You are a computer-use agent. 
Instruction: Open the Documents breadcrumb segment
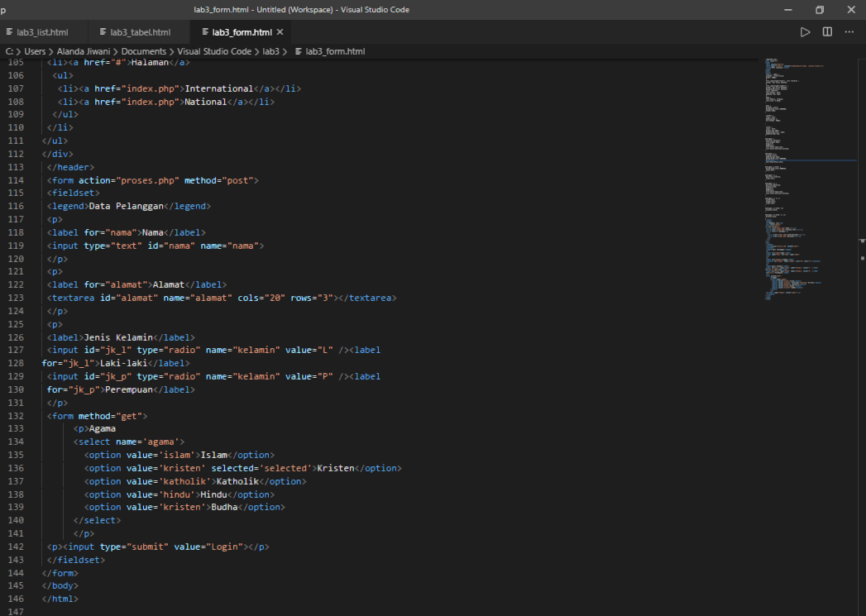point(144,51)
